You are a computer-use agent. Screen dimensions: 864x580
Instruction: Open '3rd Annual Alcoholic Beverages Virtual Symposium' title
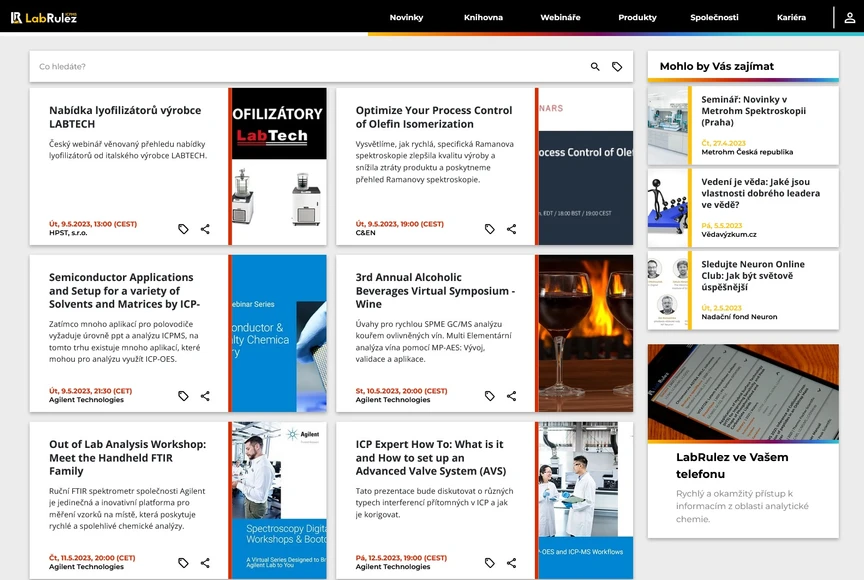tap(435, 291)
